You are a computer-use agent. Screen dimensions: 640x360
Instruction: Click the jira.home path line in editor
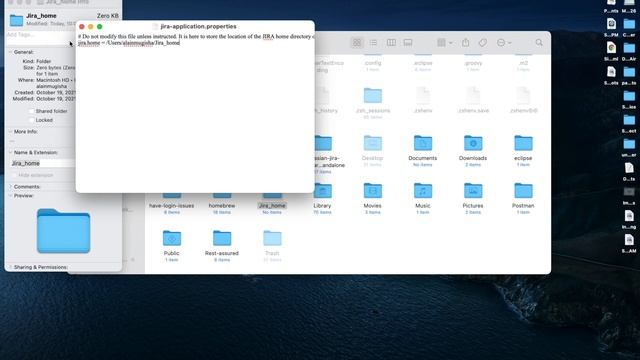(x=129, y=43)
